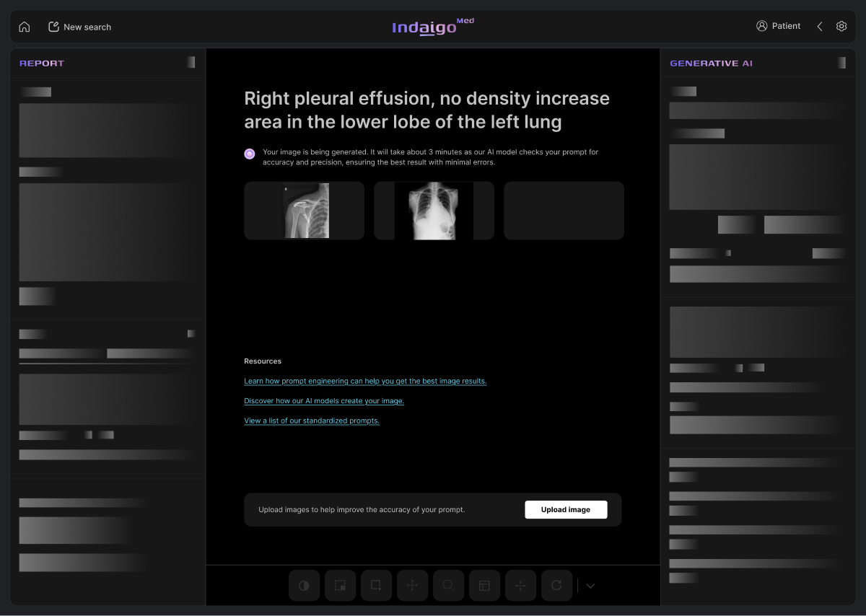Select the crosshair tool
866x616 pixels.
click(520, 586)
